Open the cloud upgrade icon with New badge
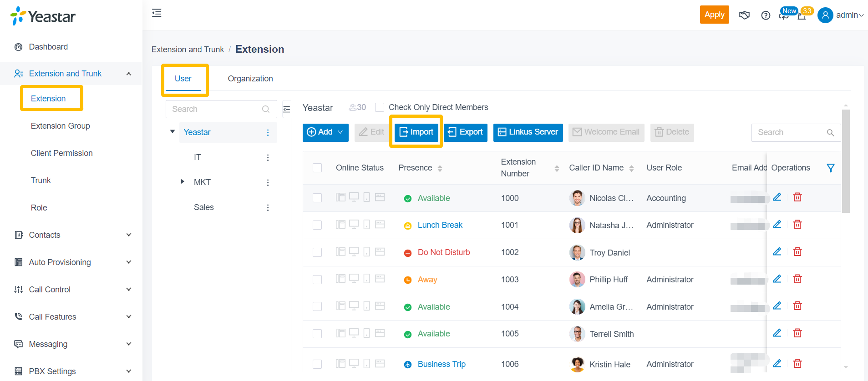 click(783, 16)
